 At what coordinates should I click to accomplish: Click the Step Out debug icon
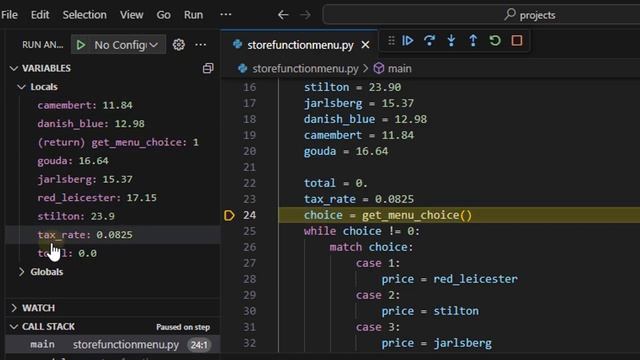click(x=473, y=40)
